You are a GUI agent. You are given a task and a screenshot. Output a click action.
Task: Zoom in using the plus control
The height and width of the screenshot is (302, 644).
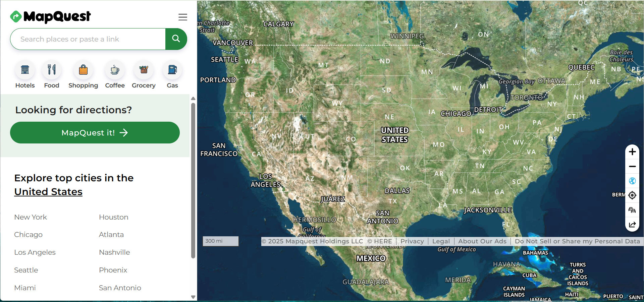coord(633,152)
